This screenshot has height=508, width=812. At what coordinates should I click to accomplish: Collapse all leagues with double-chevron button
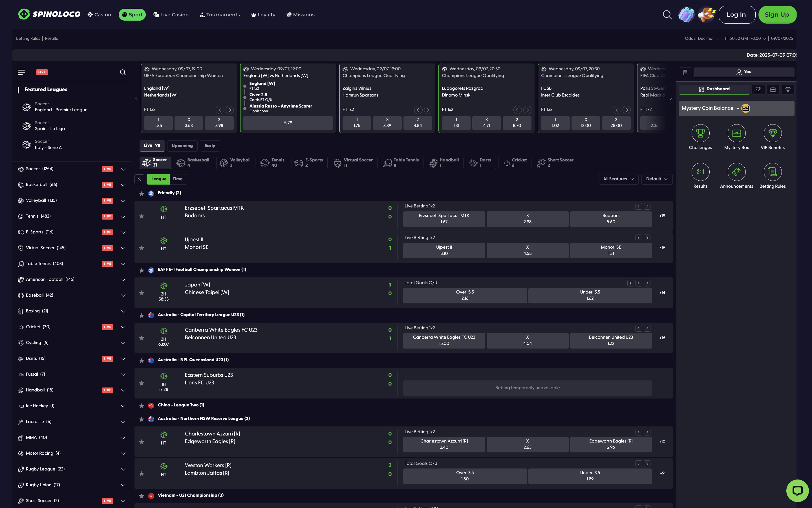coord(139,179)
